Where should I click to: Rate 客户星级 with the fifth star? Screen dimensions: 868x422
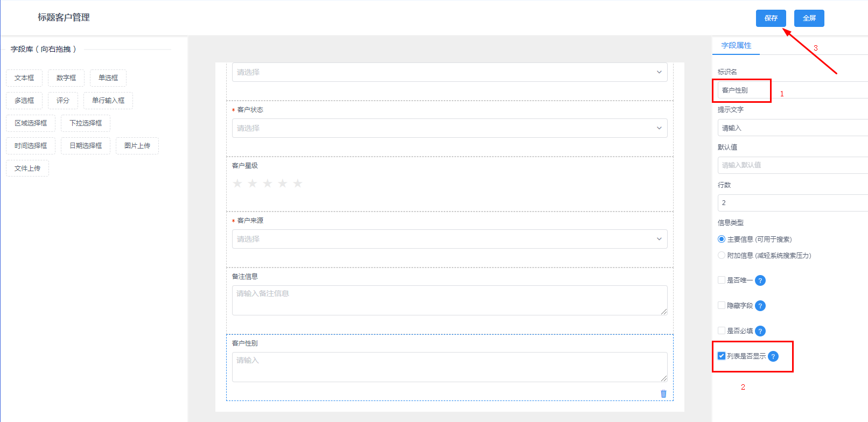pos(298,184)
